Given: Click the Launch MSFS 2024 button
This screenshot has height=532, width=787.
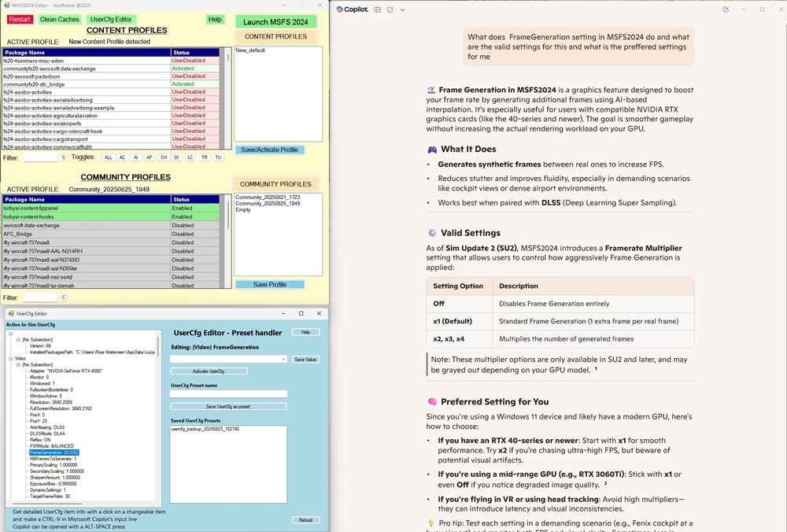Looking at the screenshot, I should pos(275,21).
